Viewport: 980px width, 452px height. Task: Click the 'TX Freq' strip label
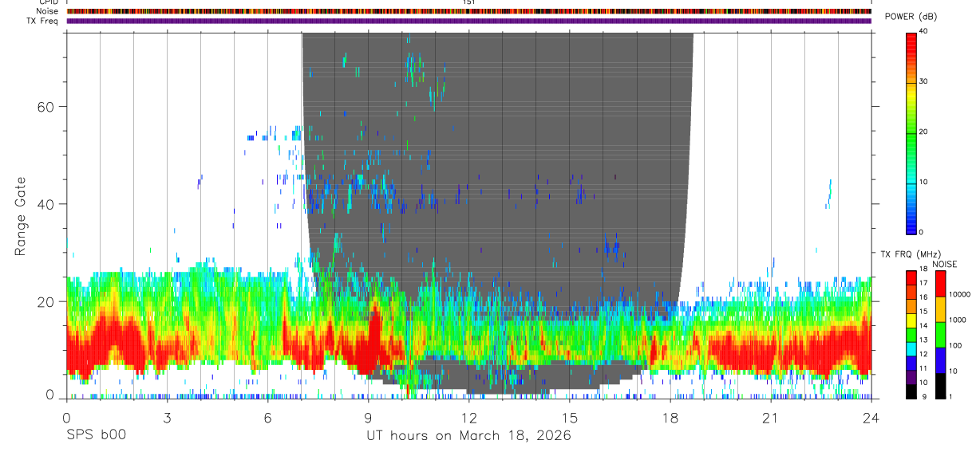[x=44, y=21]
